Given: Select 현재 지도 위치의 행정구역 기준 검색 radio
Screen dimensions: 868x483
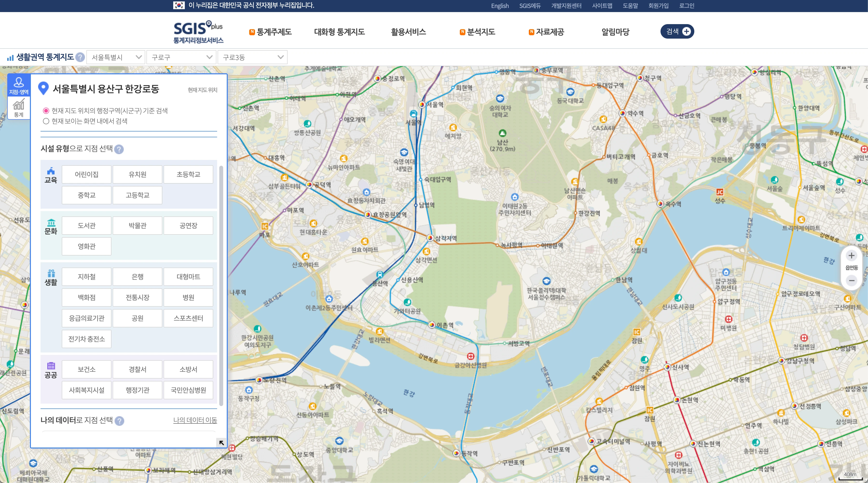Looking at the screenshot, I should [x=46, y=110].
